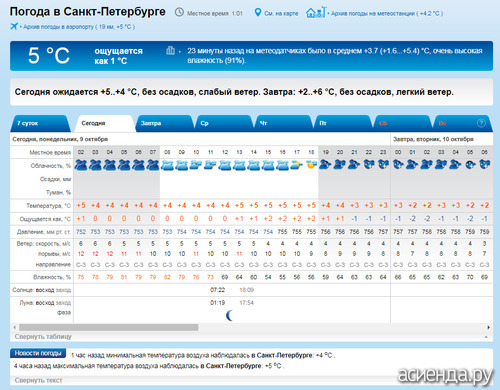Click the scrollbar right arrow
500x390 pixels.
(488, 327)
